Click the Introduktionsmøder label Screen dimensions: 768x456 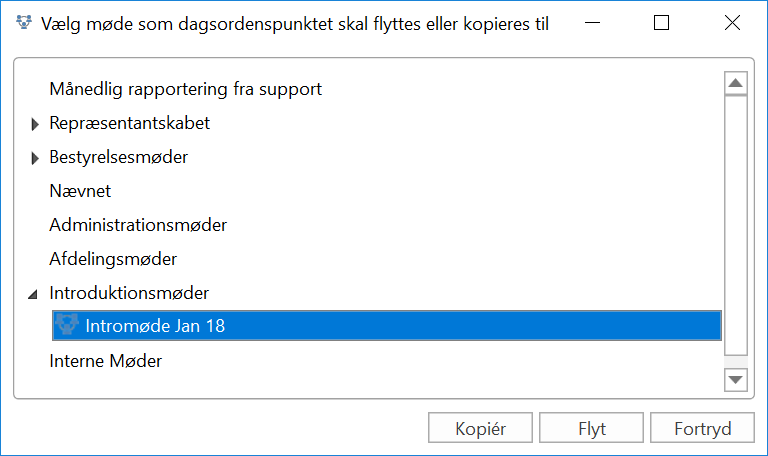coord(129,293)
